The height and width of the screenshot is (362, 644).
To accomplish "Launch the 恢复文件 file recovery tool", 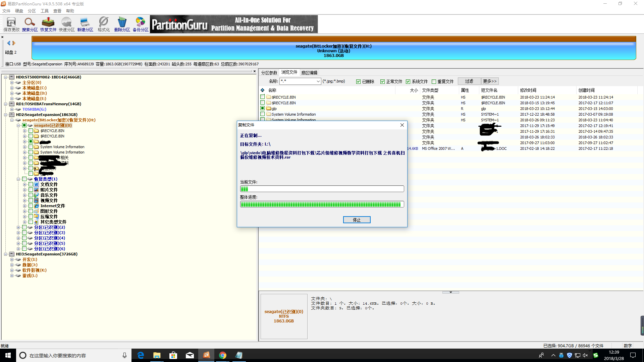I will click(48, 24).
